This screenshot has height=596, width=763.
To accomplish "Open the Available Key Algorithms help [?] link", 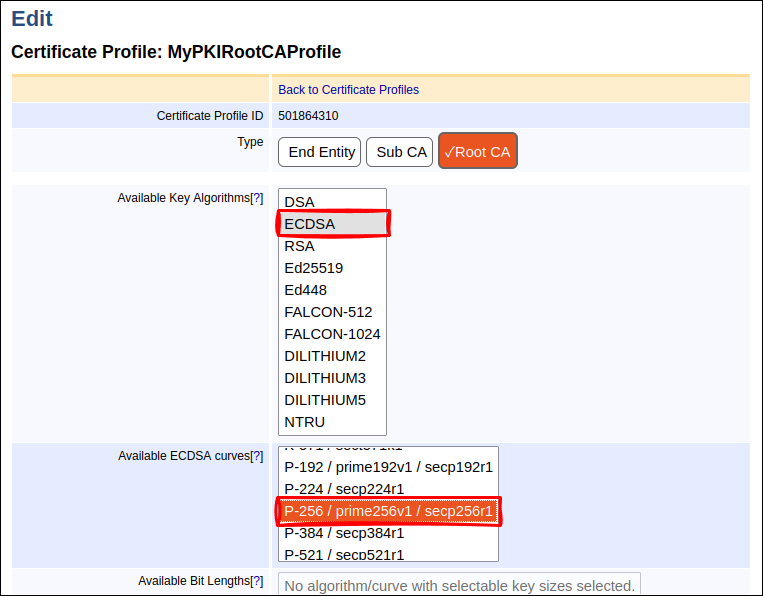I will 256,198.
